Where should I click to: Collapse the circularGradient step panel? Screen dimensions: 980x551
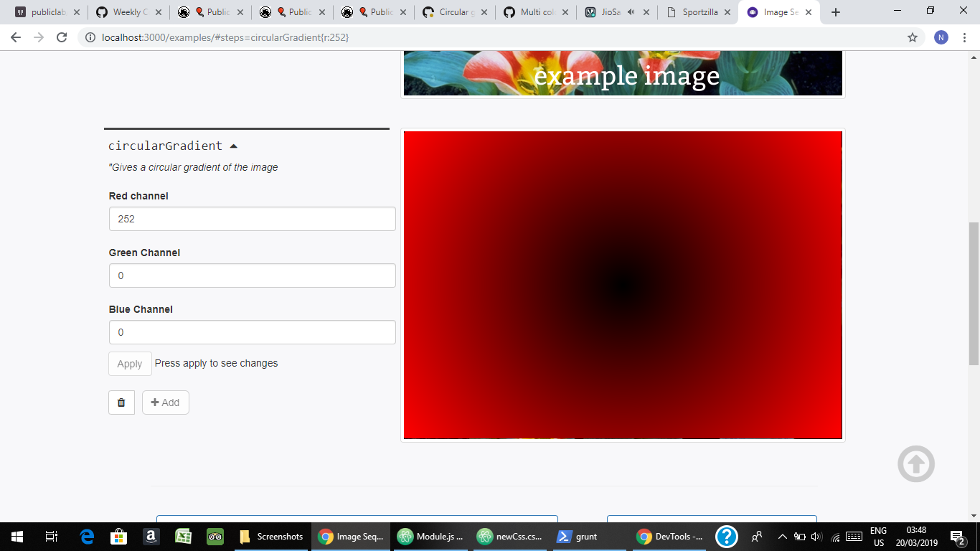click(233, 145)
